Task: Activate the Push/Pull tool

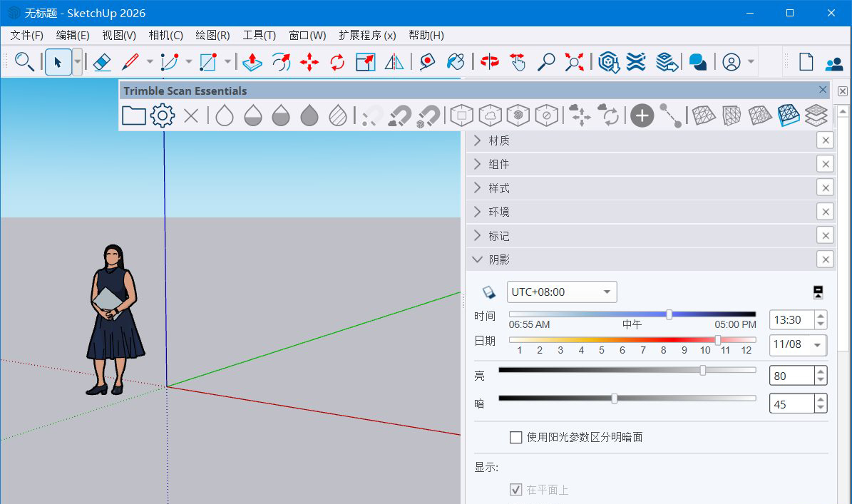Action: coord(252,62)
